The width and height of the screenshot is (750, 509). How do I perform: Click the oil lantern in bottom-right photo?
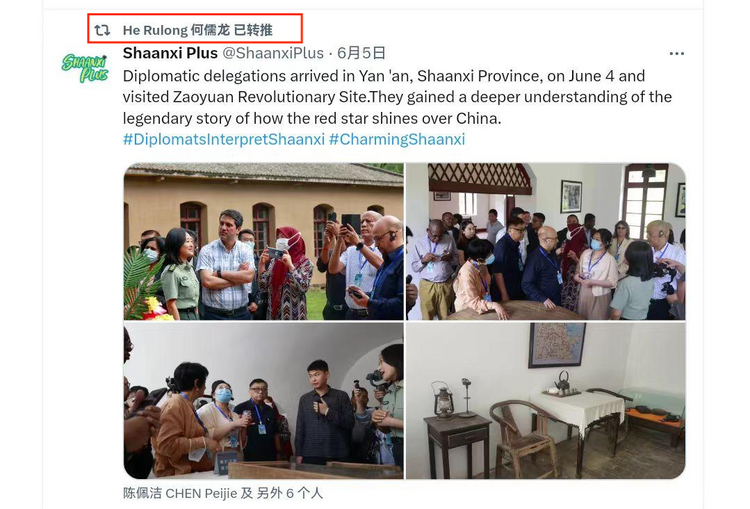point(442,399)
